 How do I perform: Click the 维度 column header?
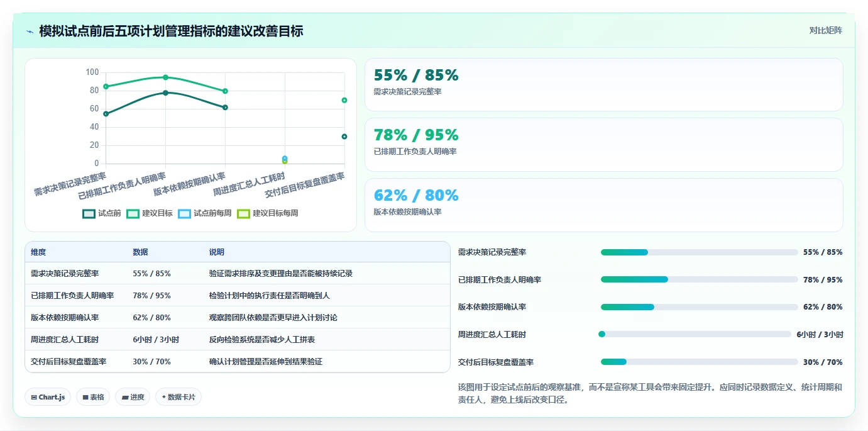click(x=38, y=252)
